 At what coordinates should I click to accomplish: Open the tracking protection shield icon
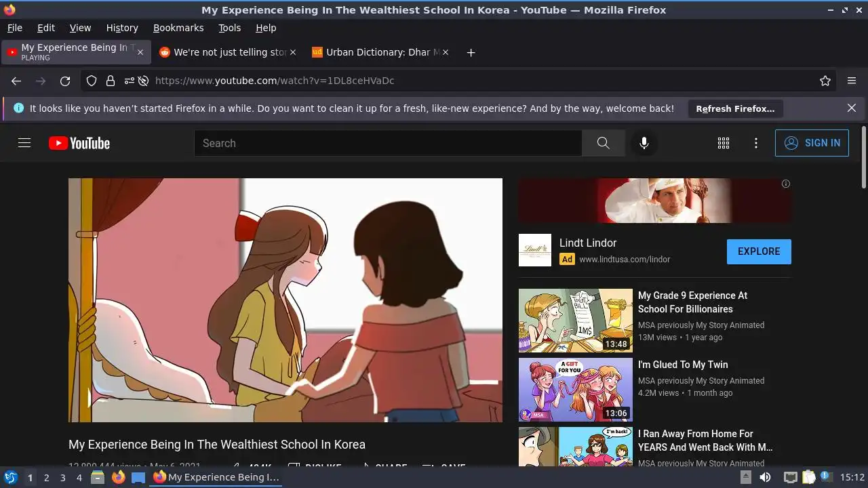92,81
